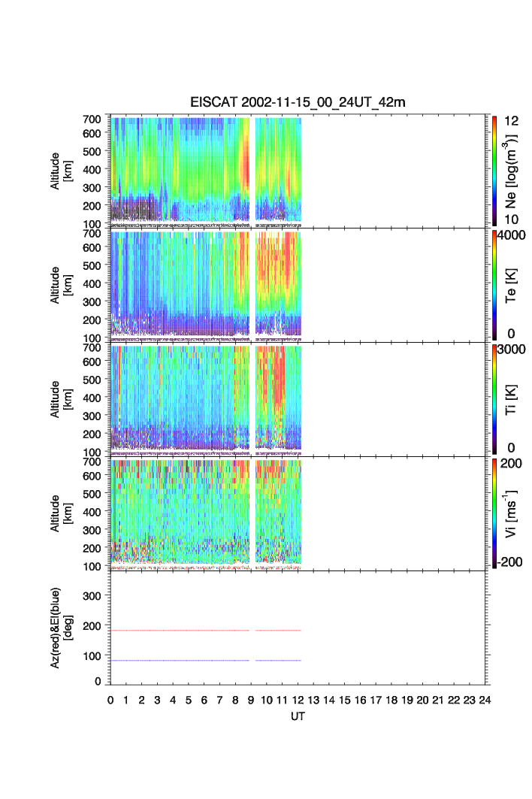Viewport: 532px width, 799px height.
Task: Pick the Ti ion temperature color bar
Action: 494,399
